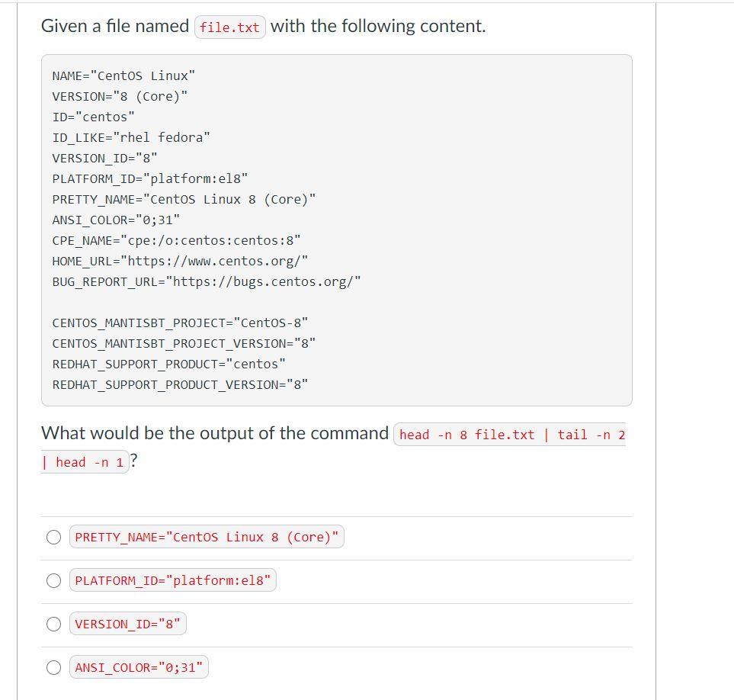The width and height of the screenshot is (734, 700).
Task: Click the REDHAT_SUPPORT_PRODUCT="centos" line
Action: point(168,364)
